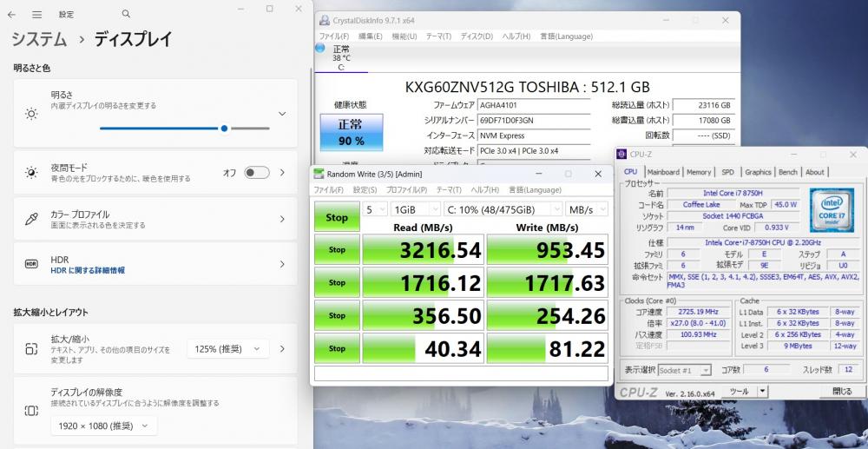Click the CPU-Z title bar chip icon
The height and width of the screenshot is (449, 868).
point(621,155)
